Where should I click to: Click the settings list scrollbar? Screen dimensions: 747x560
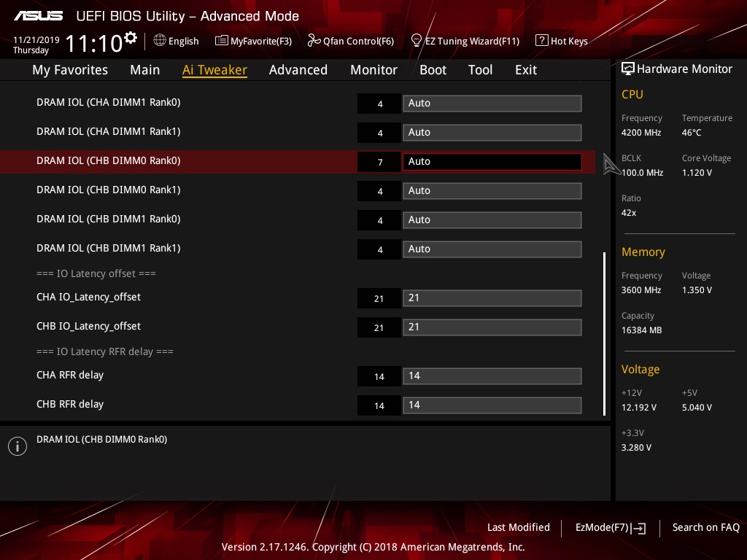pos(604,334)
